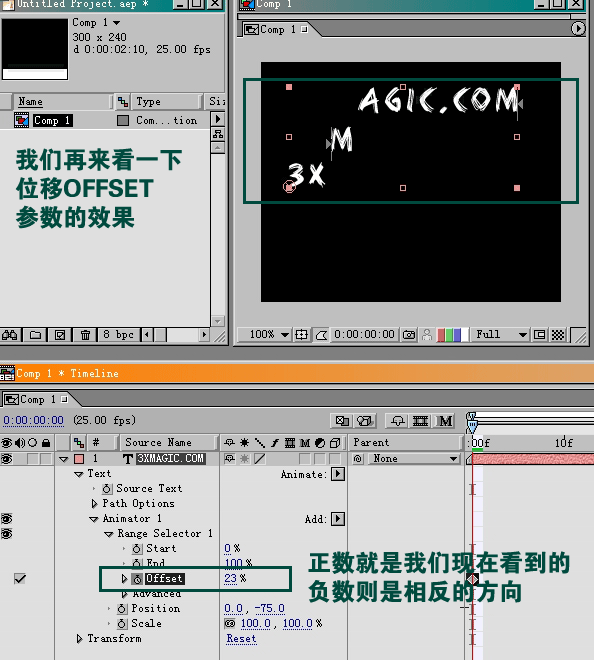Toggle the lock switch for layer 1
594x660 pixels.
coord(46,459)
